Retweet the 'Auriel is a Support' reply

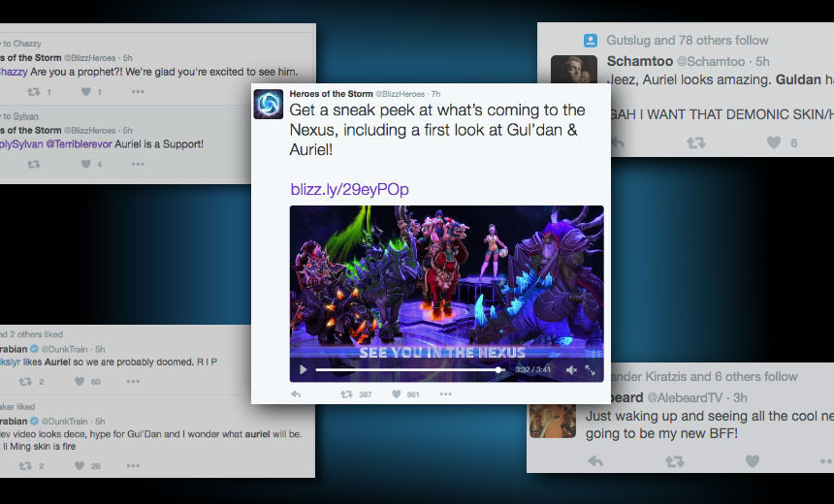[x=34, y=164]
